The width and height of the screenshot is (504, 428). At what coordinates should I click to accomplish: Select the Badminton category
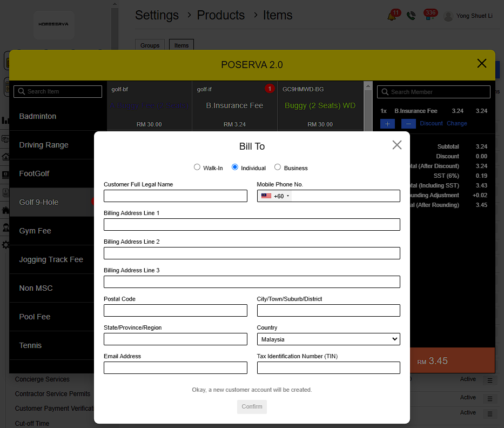(x=38, y=116)
